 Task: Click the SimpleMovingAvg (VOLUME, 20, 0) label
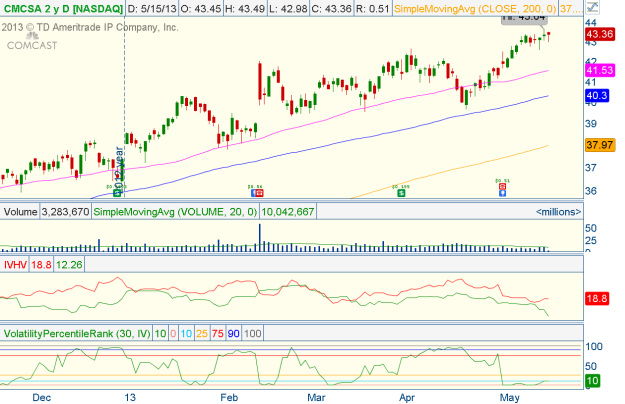pos(174,212)
